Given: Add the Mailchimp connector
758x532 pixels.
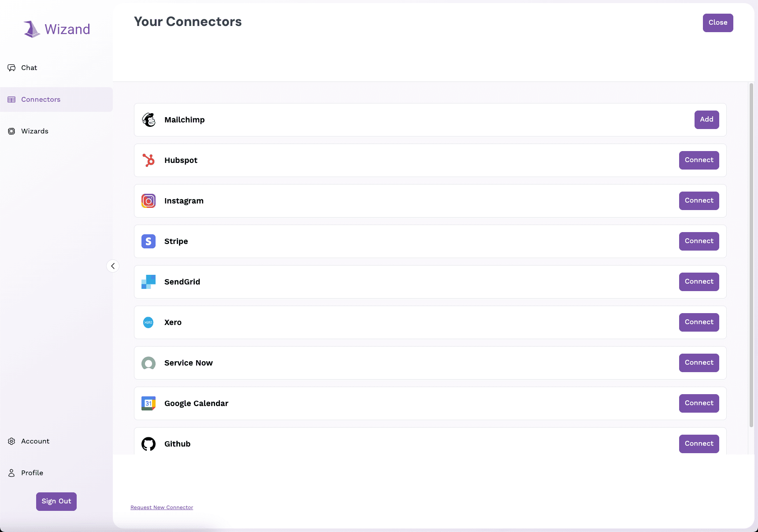Looking at the screenshot, I should pos(706,120).
